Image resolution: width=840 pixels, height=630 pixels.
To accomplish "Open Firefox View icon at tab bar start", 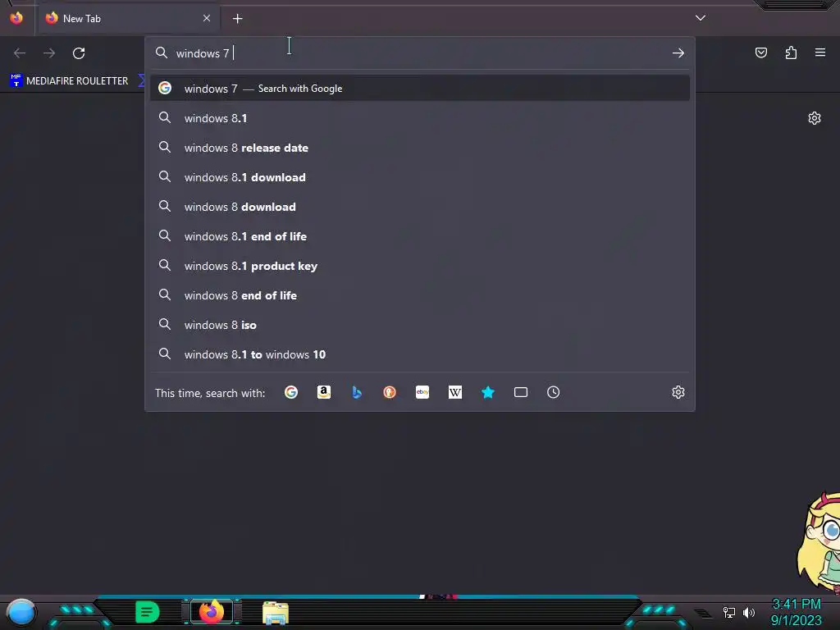I will pos(16,18).
